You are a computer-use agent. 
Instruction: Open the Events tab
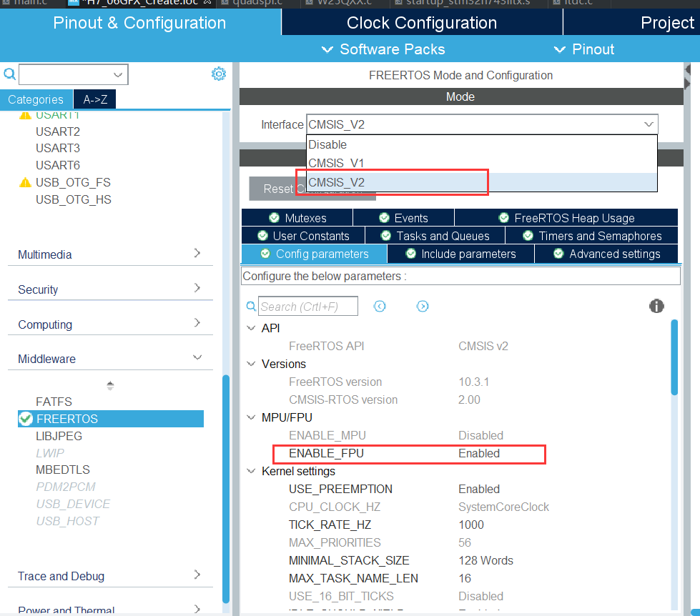(x=403, y=218)
